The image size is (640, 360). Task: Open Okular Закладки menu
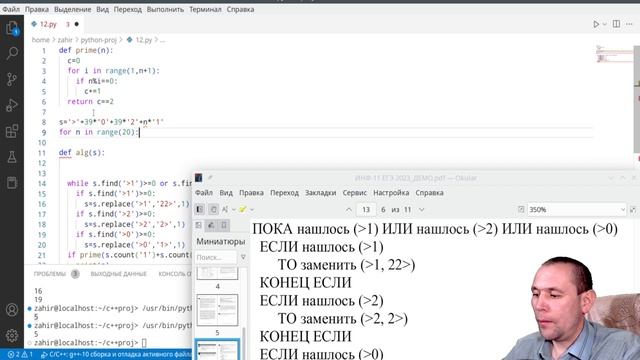click(x=320, y=193)
